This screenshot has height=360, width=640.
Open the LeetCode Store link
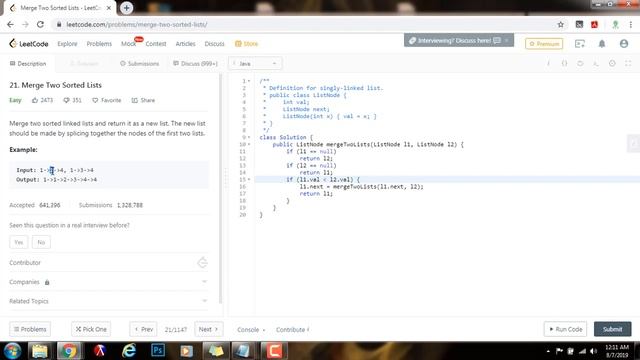point(247,44)
